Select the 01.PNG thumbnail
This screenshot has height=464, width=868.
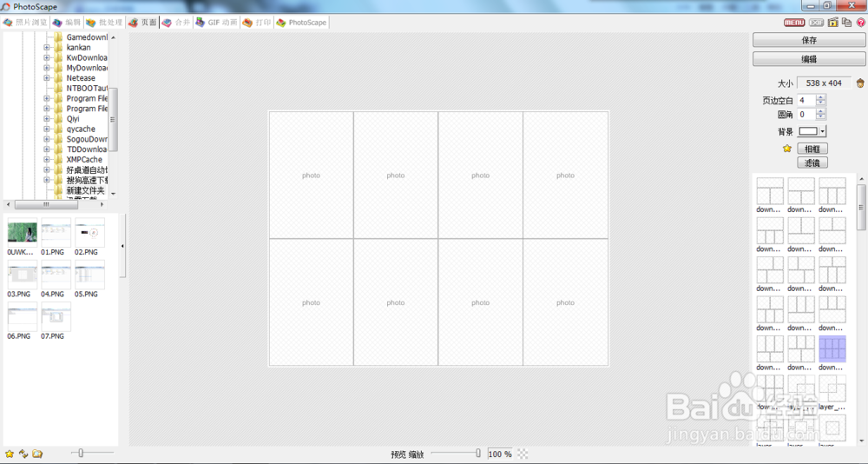pyautogui.click(x=56, y=233)
